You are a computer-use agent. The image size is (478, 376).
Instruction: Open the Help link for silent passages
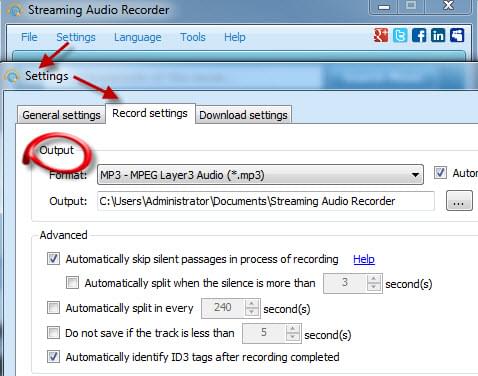(x=364, y=259)
